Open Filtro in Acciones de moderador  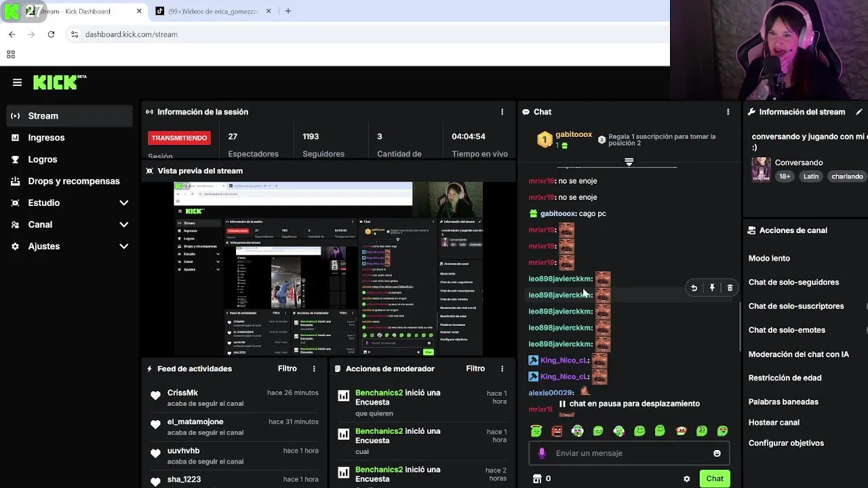click(475, 369)
